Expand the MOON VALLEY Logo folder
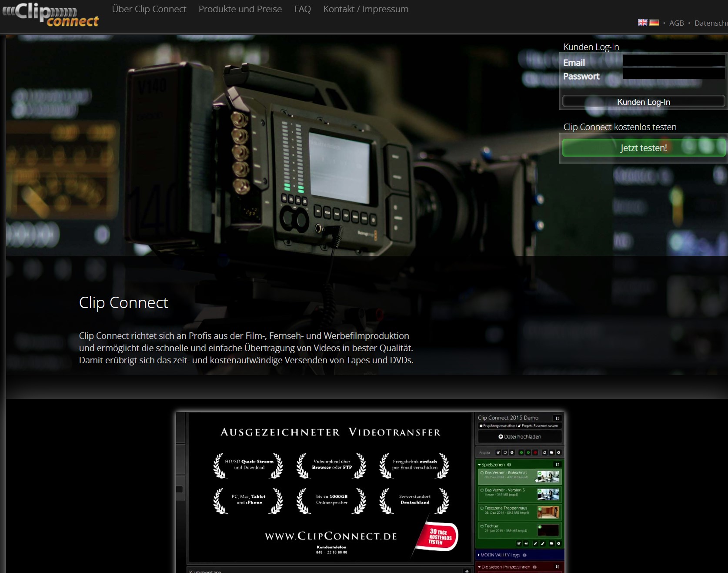Screen dimensions: 728x573 (x=479, y=555)
